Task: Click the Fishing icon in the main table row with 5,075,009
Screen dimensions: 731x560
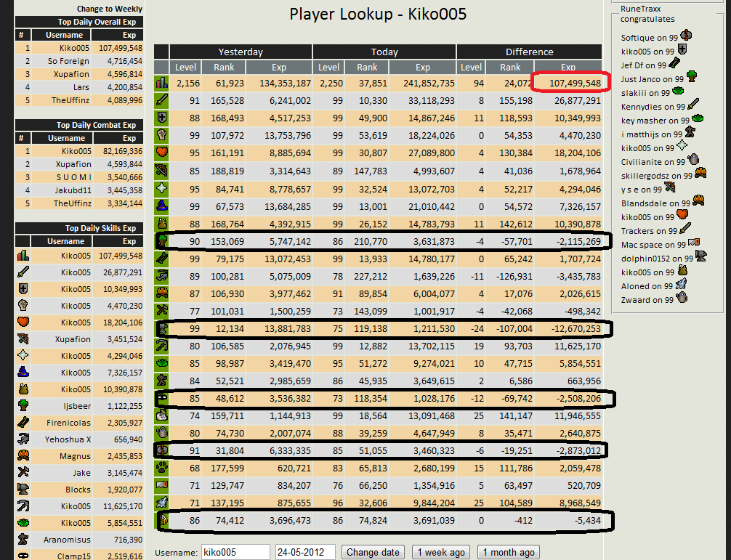Action: pyautogui.click(x=162, y=276)
